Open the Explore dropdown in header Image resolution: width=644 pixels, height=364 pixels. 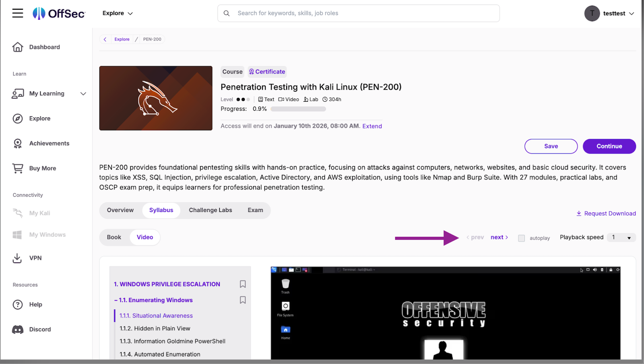click(x=118, y=13)
